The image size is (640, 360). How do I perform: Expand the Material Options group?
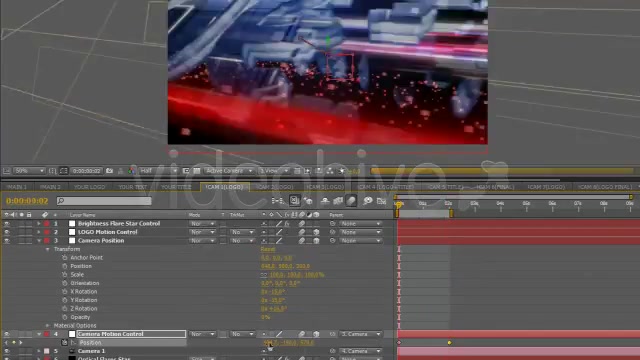47,326
